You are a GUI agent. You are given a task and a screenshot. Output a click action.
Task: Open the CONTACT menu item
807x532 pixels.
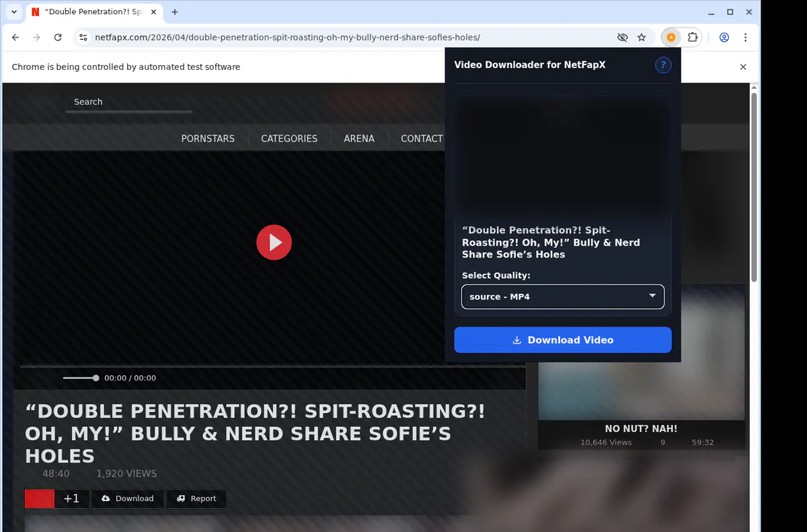pos(422,139)
